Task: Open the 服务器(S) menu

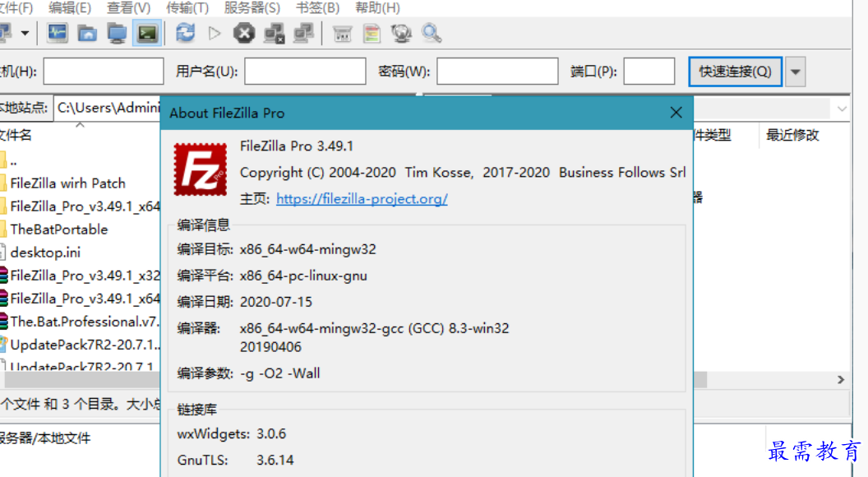Action: tap(252, 7)
